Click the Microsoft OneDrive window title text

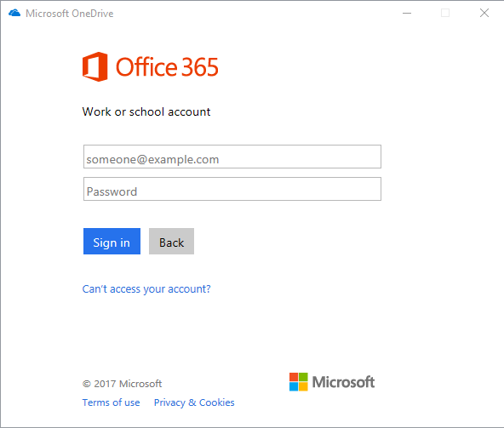pos(70,14)
